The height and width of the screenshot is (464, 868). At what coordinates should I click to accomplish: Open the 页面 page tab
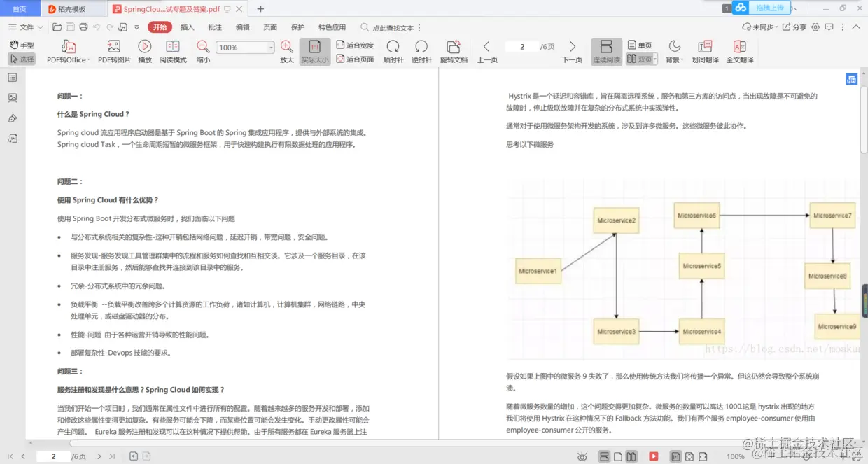[x=270, y=27]
